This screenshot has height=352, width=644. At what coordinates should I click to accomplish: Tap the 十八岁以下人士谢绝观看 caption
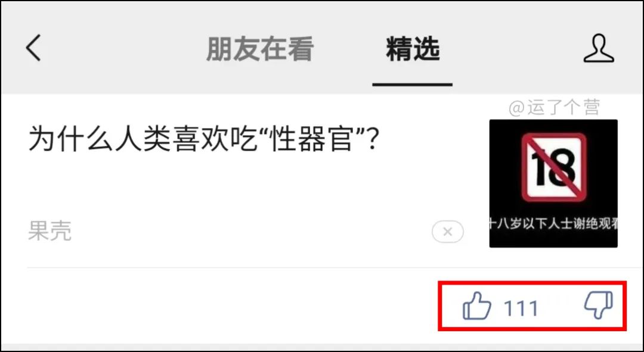coord(553,224)
